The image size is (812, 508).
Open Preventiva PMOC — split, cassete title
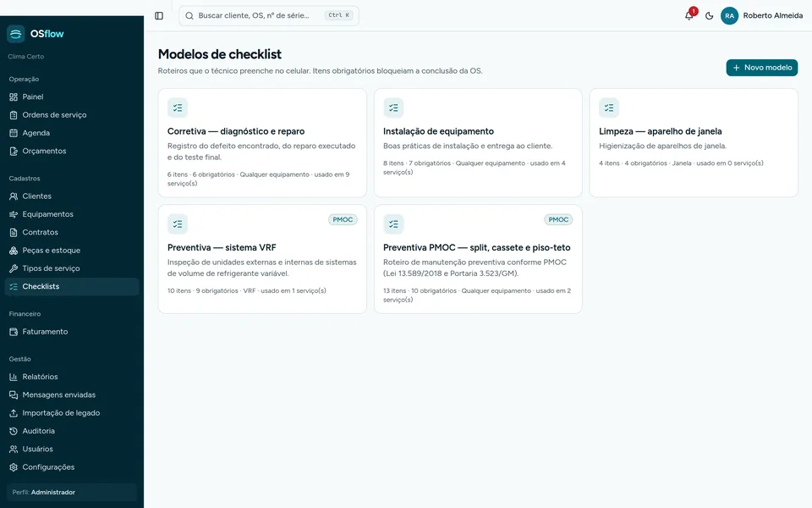point(477,248)
